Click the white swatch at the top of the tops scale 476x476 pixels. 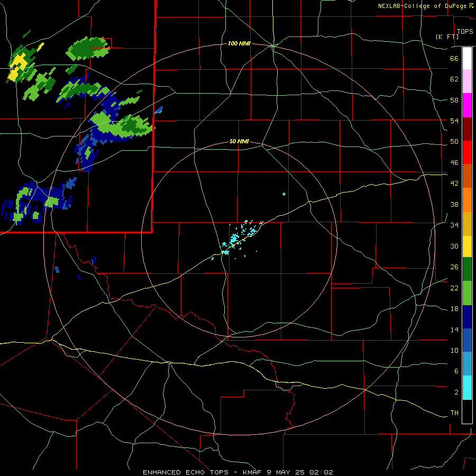(x=467, y=58)
